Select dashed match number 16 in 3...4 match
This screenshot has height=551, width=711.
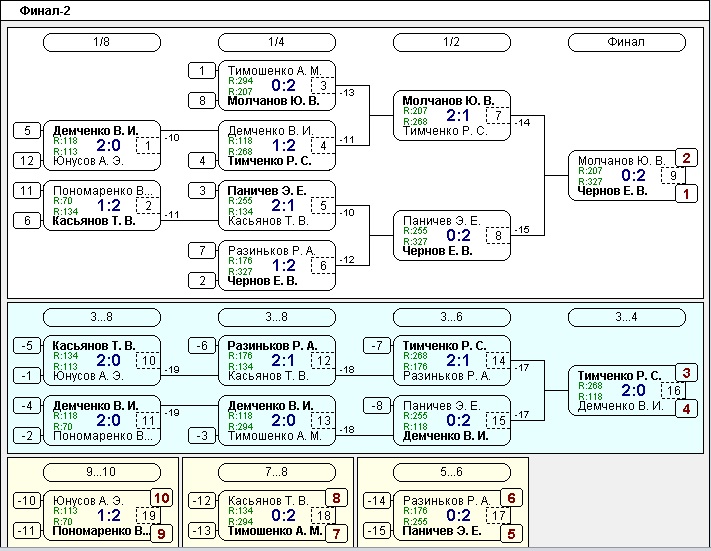tap(673, 390)
